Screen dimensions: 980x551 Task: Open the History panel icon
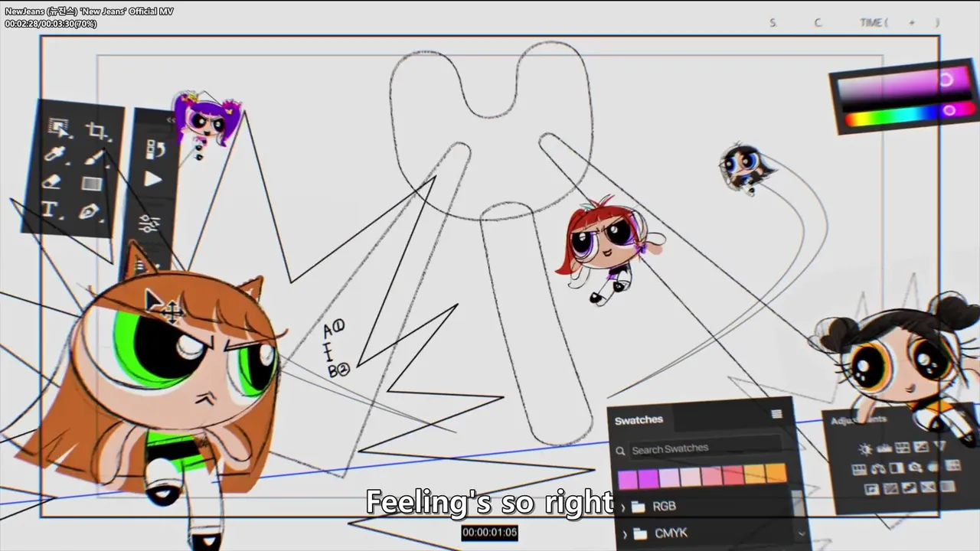155,148
